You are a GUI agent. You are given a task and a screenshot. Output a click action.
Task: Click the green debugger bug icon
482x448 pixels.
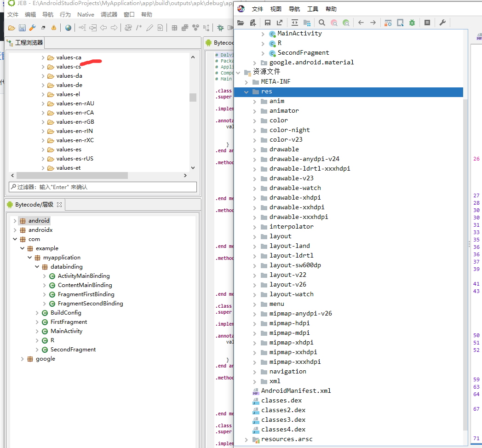413,22
